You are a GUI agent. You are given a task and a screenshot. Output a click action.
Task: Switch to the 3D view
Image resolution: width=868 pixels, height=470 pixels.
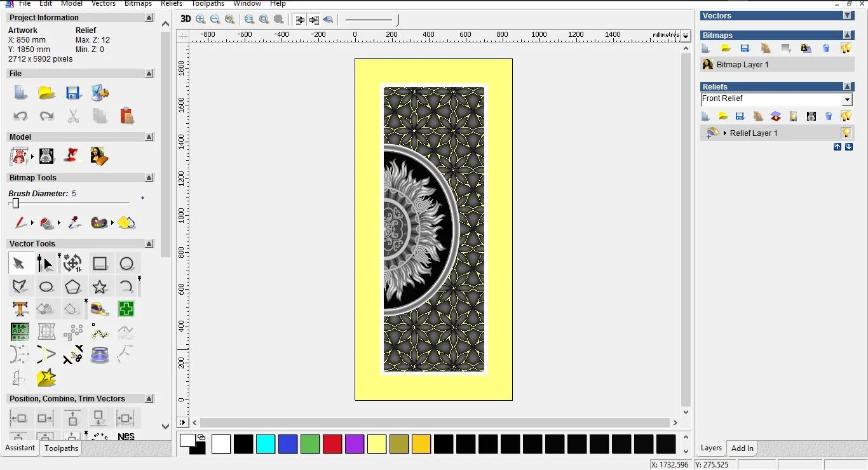(186, 19)
